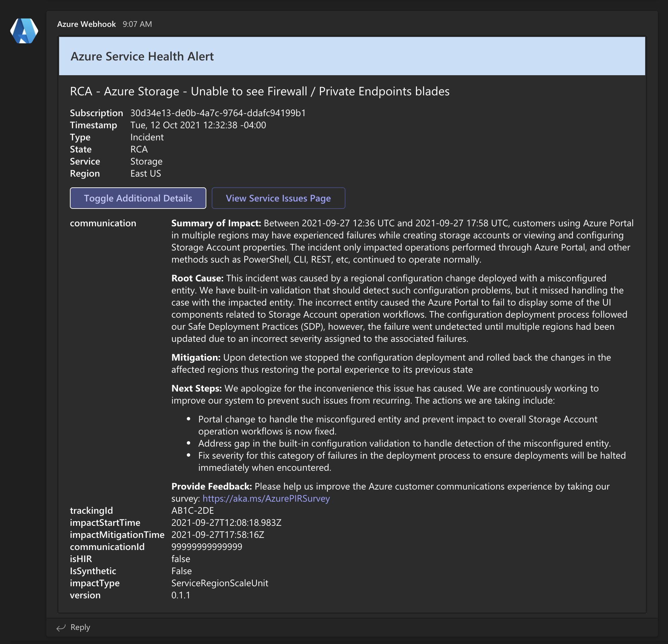668x644 pixels.
Task: Open View Service Issues Page
Action: [278, 198]
